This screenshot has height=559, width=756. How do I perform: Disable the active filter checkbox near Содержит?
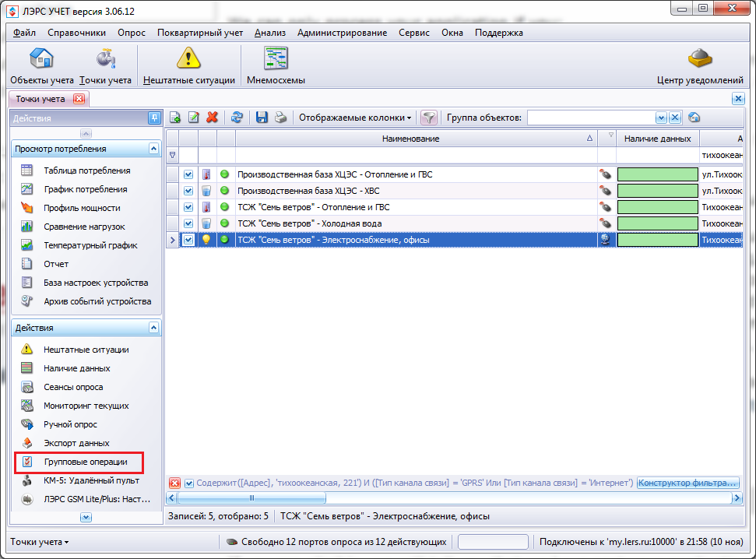coord(189,483)
